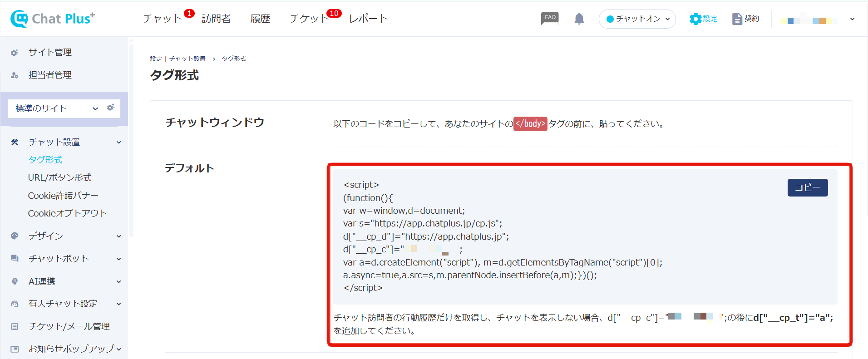The image size is (868, 359).
Task: Open notifications bell icon
Action: point(579,19)
